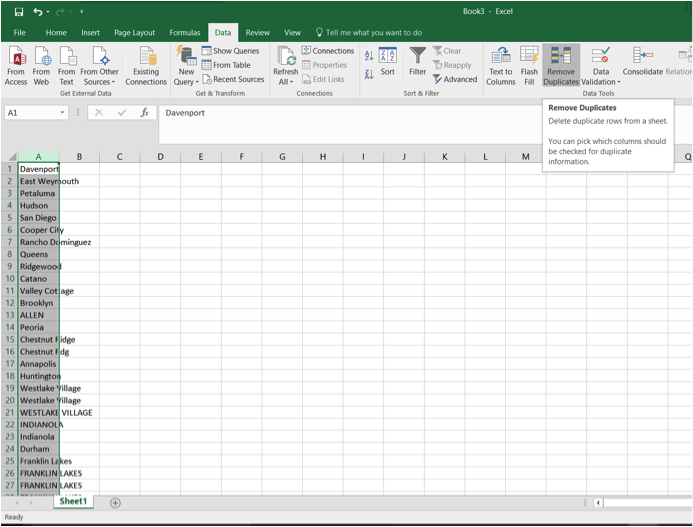Add a new sheet with plus icon
Image resolution: width=693 pixels, height=527 pixels.
tap(115, 503)
